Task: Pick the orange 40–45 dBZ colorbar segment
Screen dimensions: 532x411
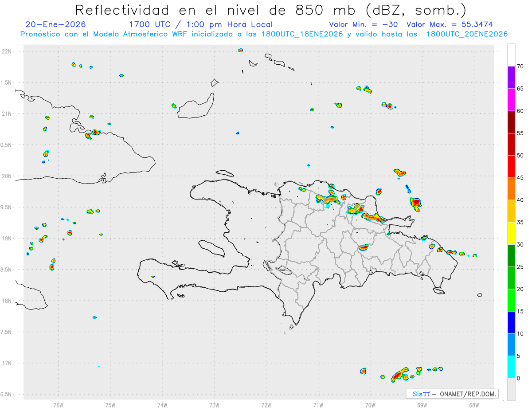Action: [511, 189]
